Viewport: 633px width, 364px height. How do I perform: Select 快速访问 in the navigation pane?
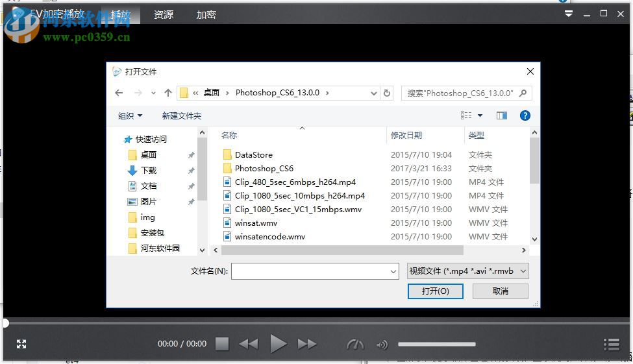[x=145, y=140]
